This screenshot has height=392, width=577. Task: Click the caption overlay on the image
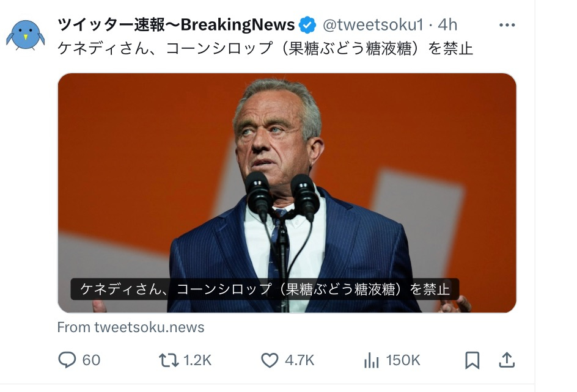(265, 289)
